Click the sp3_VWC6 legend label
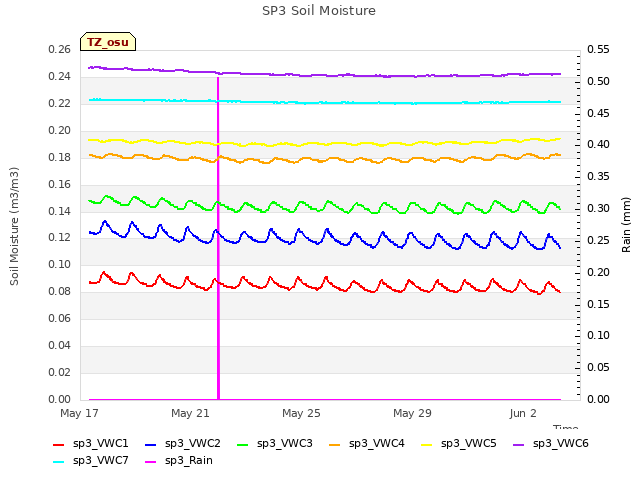Image resolution: width=640 pixels, height=480 pixels. [x=561, y=443]
